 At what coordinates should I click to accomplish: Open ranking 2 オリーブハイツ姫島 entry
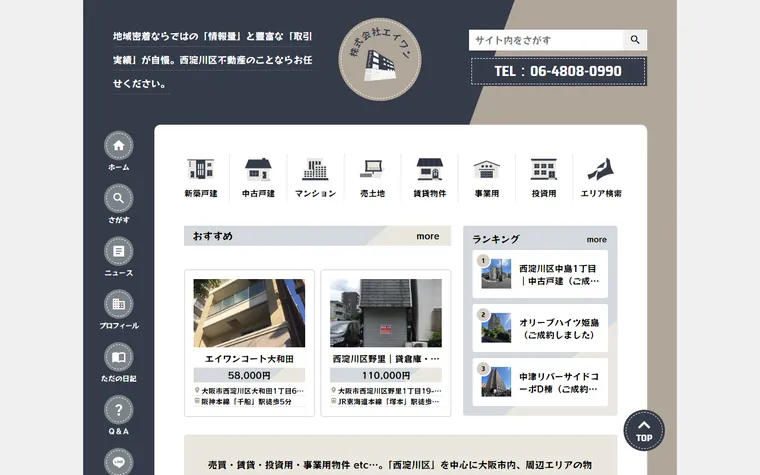point(540,328)
